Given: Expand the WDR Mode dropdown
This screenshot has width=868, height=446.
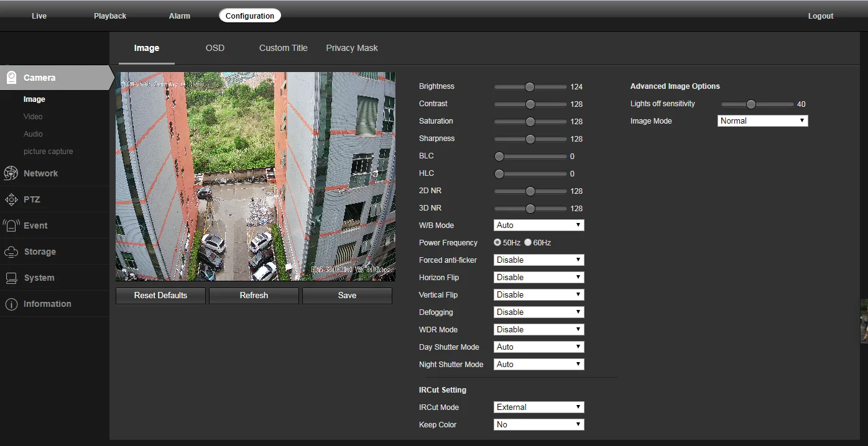Looking at the screenshot, I should pyautogui.click(x=538, y=330).
